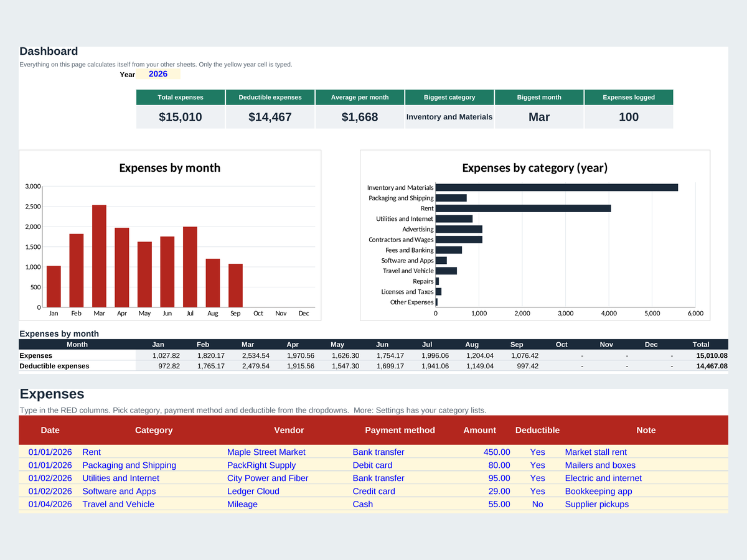Click the Date column header
The height and width of the screenshot is (560, 747).
point(50,430)
